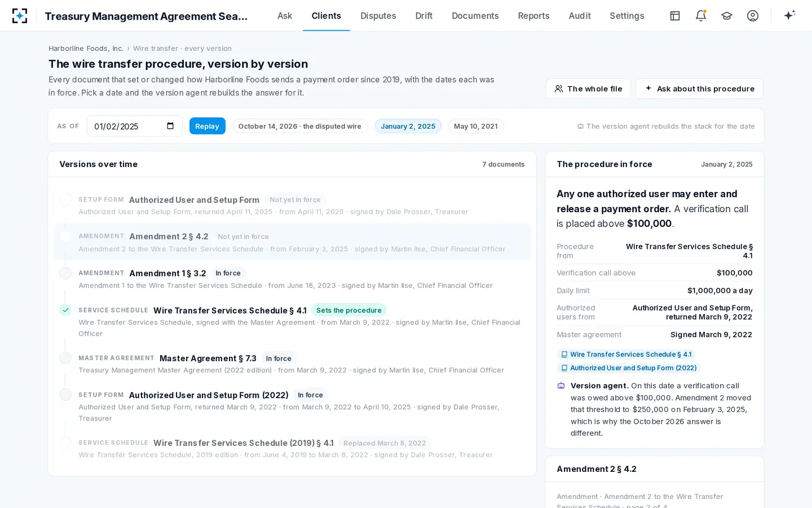Click the 'Sets the procedure' badge
This screenshot has height=508, width=812.
coord(349,310)
